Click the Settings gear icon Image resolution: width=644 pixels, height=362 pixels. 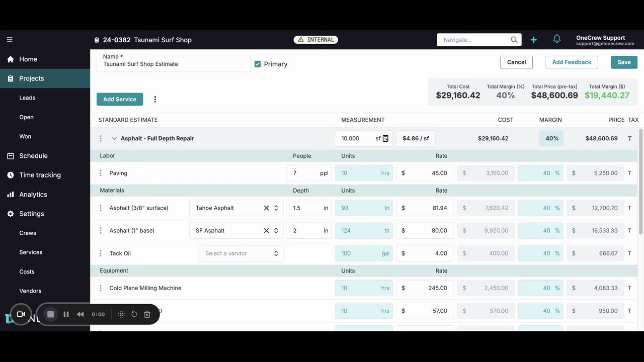(x=10, y=214)
